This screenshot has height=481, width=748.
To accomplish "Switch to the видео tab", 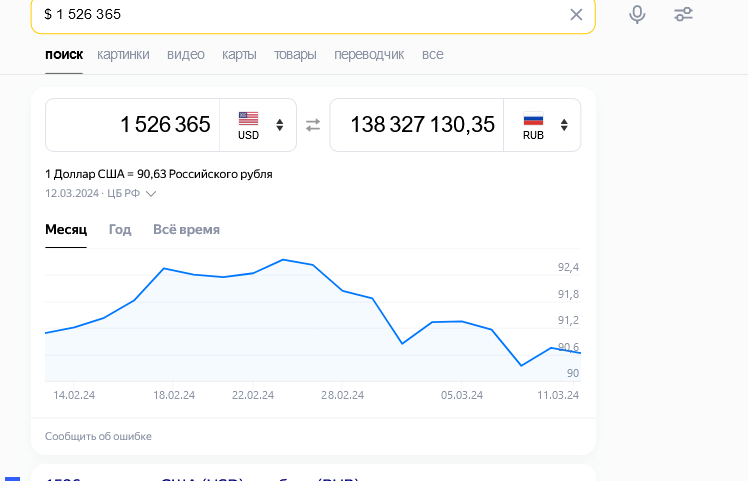I will point(186,54).
